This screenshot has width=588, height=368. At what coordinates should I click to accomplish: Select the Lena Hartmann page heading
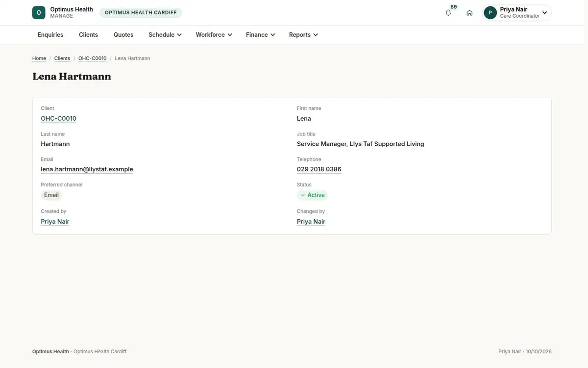(x=72, y=77)
